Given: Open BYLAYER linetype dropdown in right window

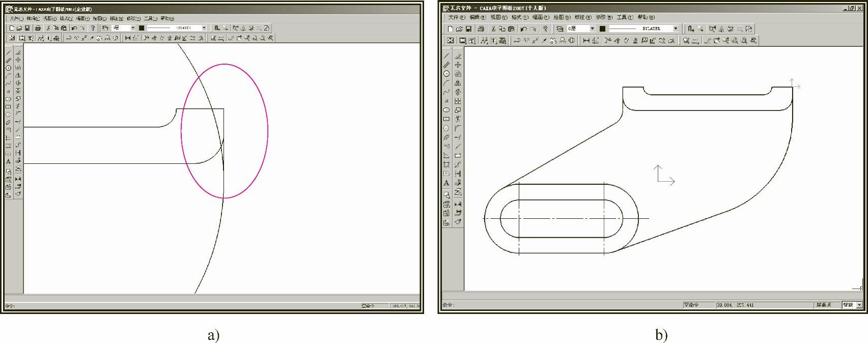Looking at the screenshot, I should click(676, 29).
